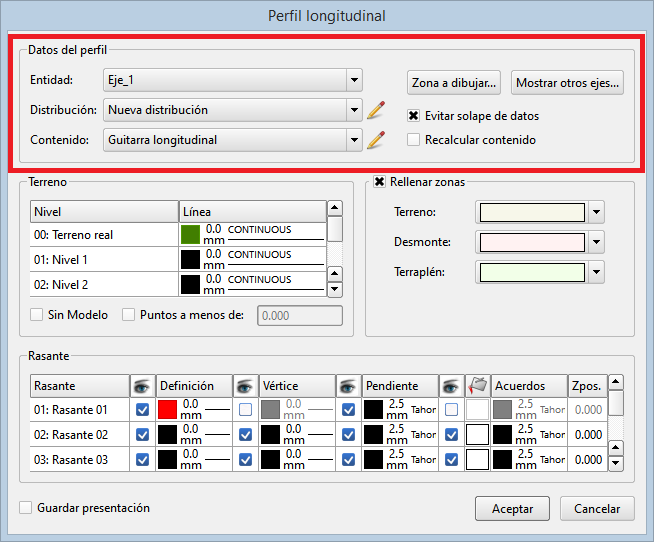Click the Acuerdos column header
The height and width of the screenshot is (542, 654).
point(529,386)
